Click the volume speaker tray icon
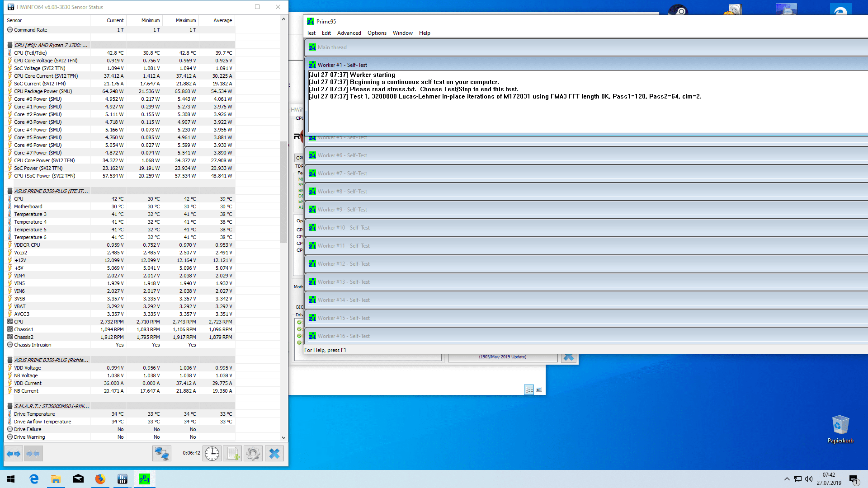Image resolution: width=868 pixels, height=488 pixels. click(809, 479)
